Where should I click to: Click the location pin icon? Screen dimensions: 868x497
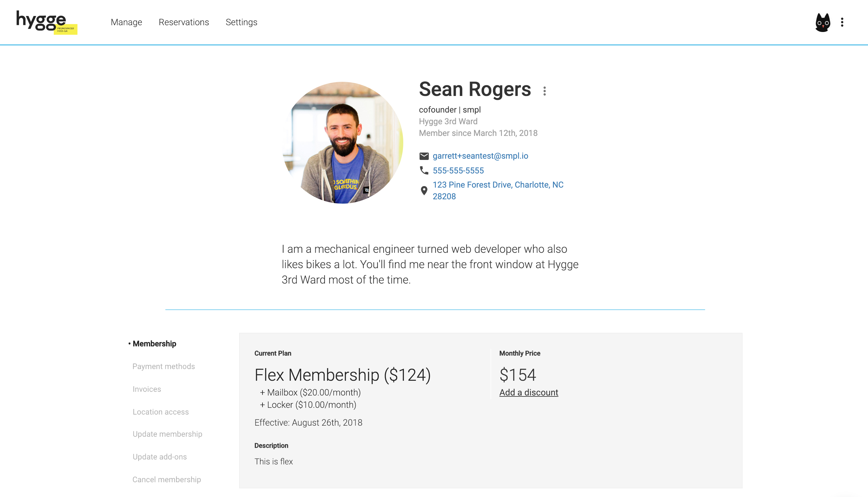tap(424, 190)
